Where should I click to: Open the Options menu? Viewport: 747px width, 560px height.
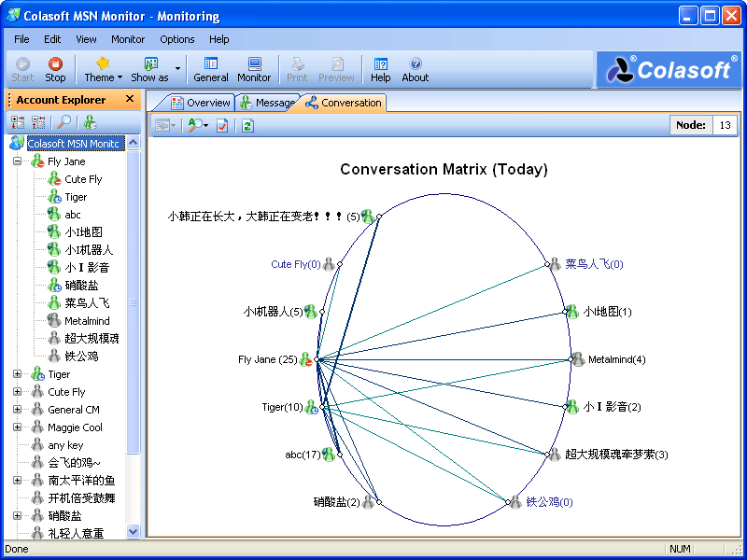coord(176,39)
